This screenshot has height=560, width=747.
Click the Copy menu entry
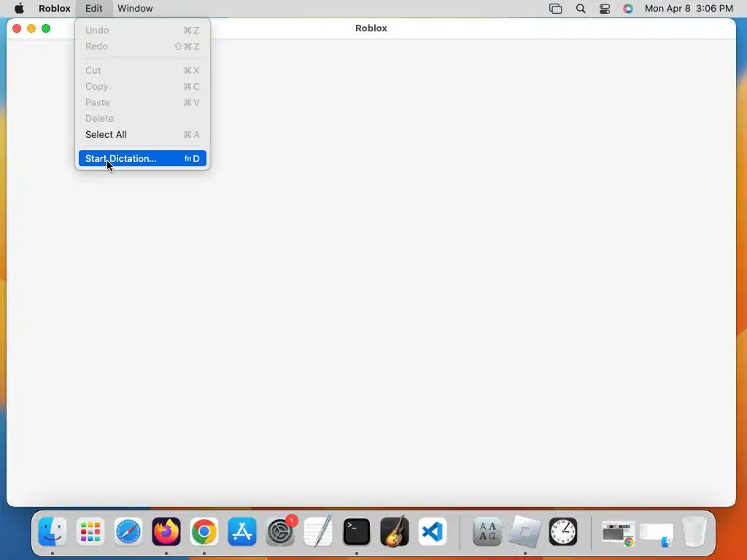point(142,86)
